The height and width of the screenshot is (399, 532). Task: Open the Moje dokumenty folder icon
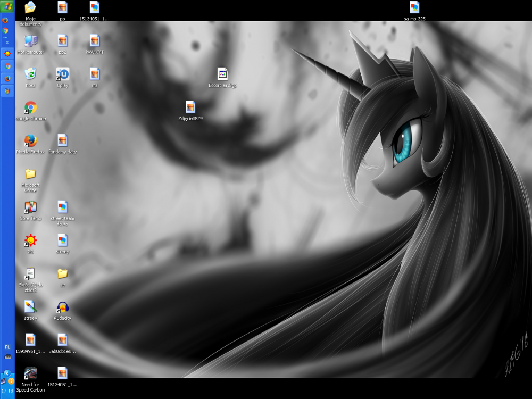pyautogui.click(x=30, y=7)
